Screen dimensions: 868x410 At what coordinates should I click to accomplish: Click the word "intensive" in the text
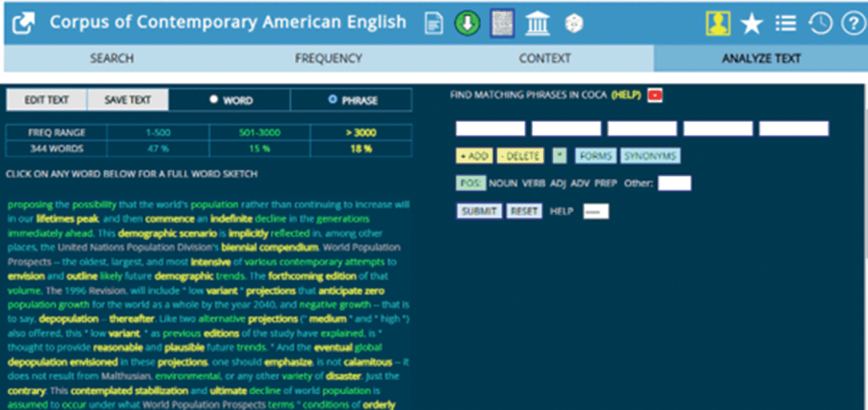click(x=210, y=262)
